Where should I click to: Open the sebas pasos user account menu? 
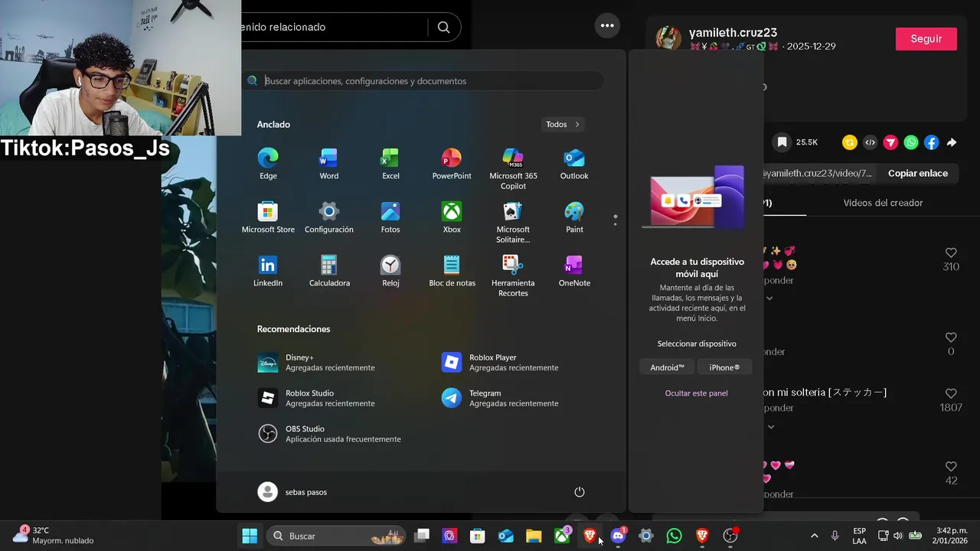[293, 492]
